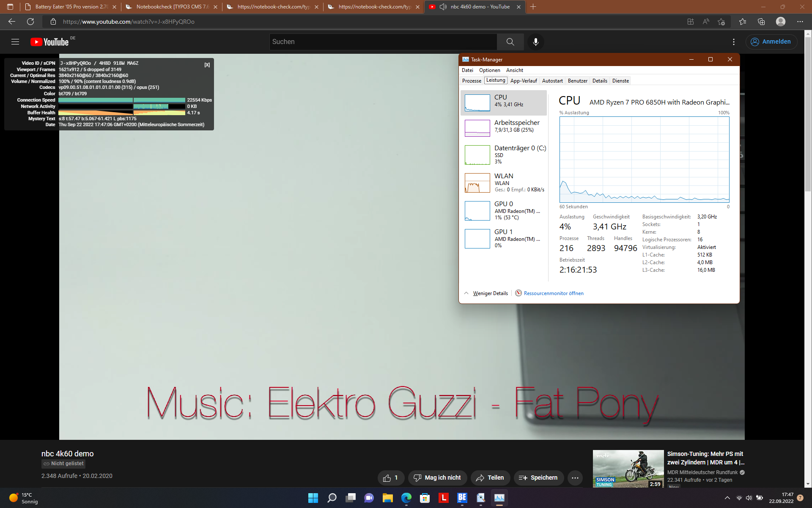
Task: Open the Optionen menu in Task-Manager
Action: click(489, 70)
